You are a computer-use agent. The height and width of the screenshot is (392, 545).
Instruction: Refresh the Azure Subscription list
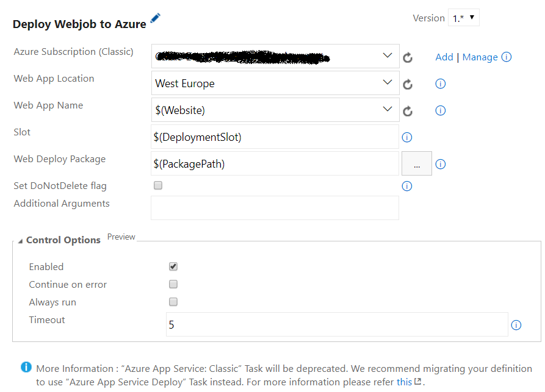(408, 57)
